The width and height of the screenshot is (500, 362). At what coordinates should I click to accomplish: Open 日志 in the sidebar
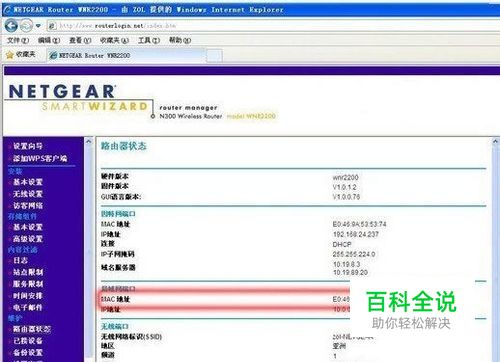point(20,260)
